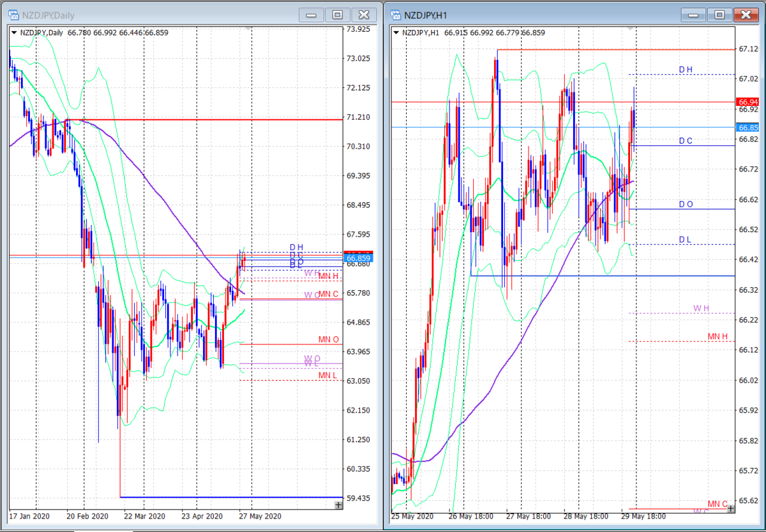Select the D O label in H1 chart

[686, 204]
